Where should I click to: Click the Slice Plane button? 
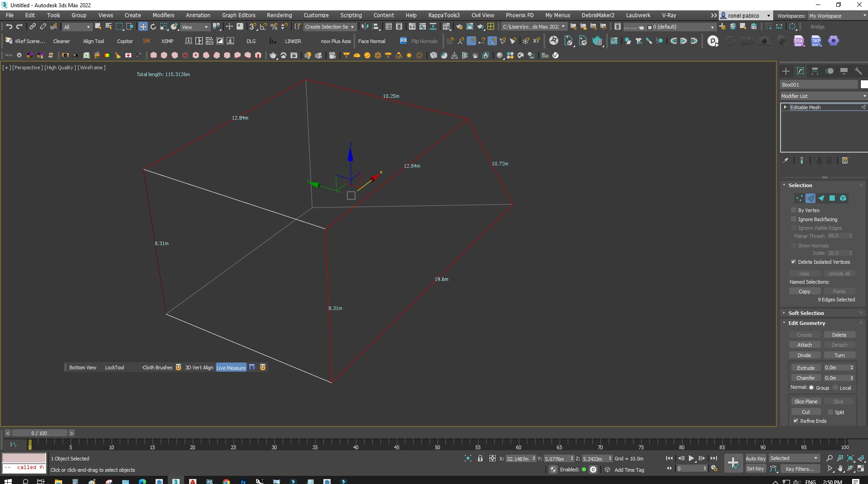(805, 401)
